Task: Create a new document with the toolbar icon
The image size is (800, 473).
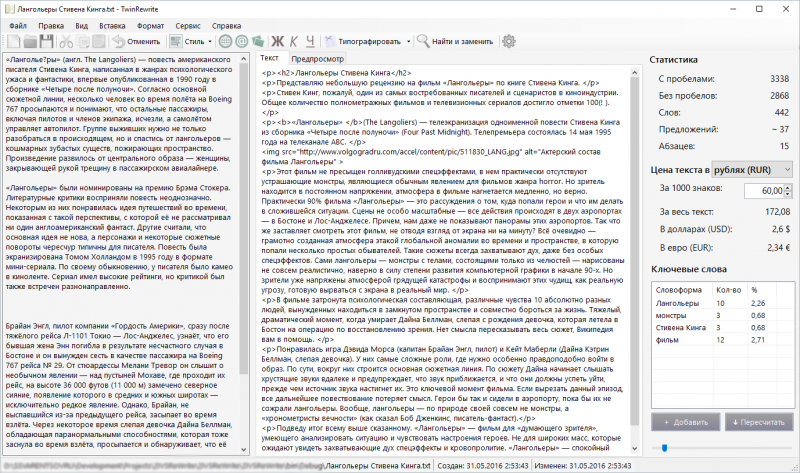Action: pos(14,41)
